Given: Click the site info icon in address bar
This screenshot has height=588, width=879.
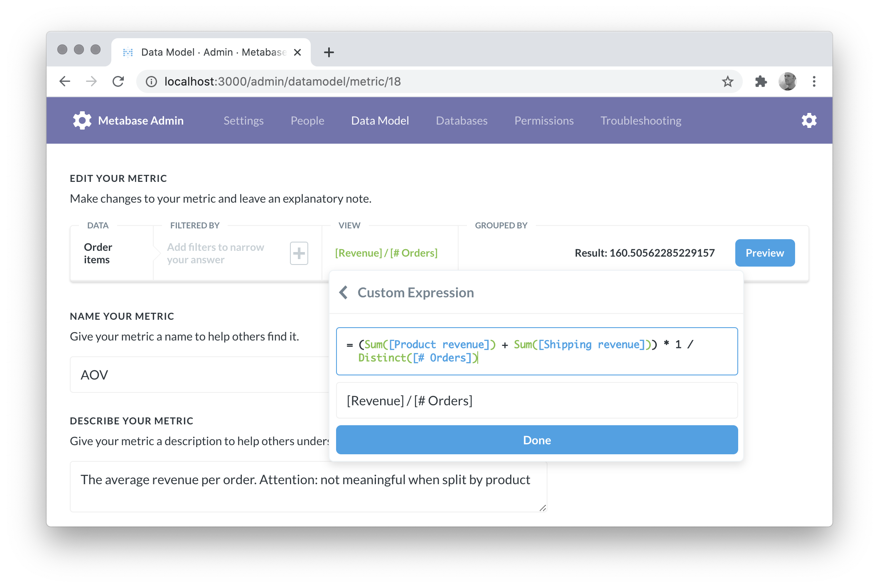Looking at the screenshot, I should click(x=151, y=81).
